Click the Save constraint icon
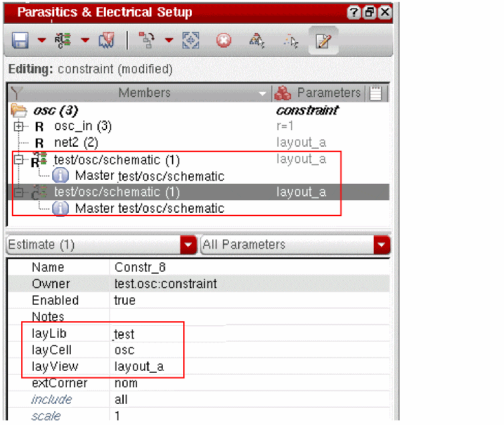504x425 pixels. tap(21, 41)
